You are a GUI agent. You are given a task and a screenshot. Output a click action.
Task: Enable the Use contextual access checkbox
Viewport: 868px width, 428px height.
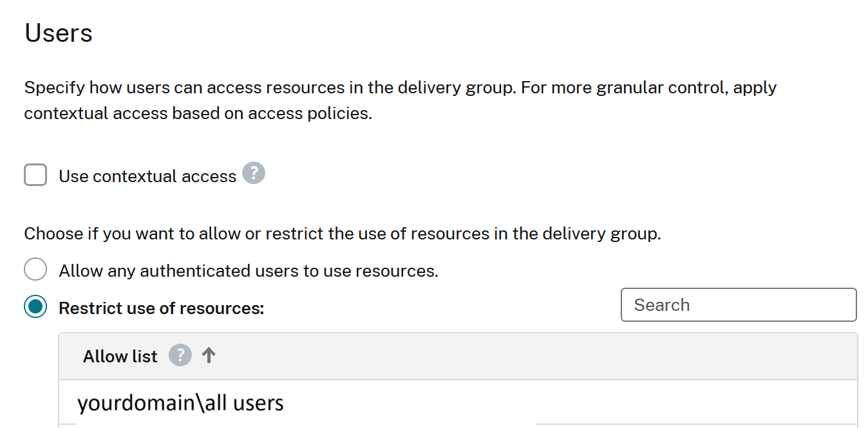point(35,174)
